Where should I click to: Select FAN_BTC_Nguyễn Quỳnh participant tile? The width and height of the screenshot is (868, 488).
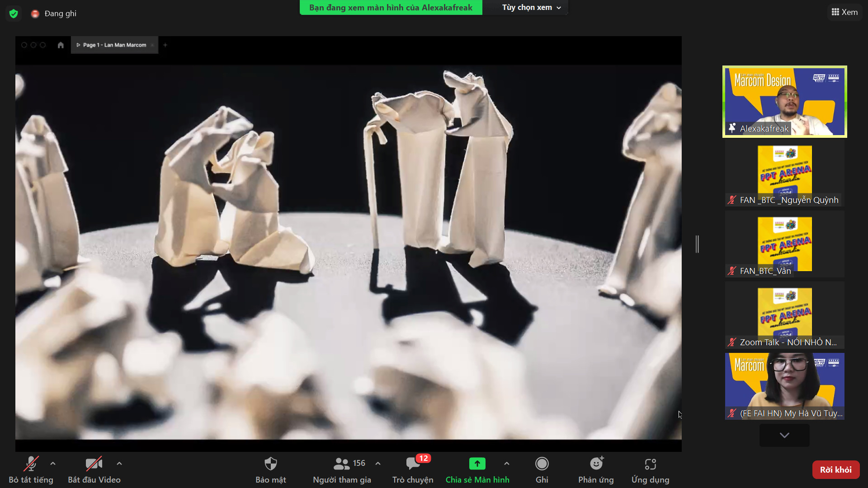(784, 173)
